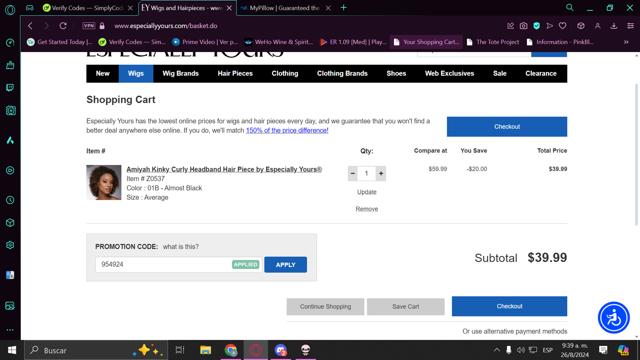Click the padlock site security icon
This screenshot has height=360, width=640.
point(102,26)
